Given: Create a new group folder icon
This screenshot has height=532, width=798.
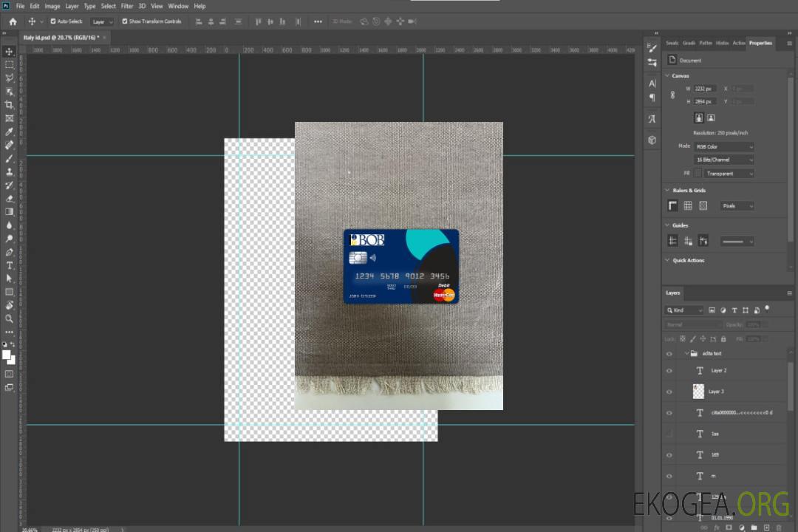Looking at the screenshot, I should click(x=754, y=528).
